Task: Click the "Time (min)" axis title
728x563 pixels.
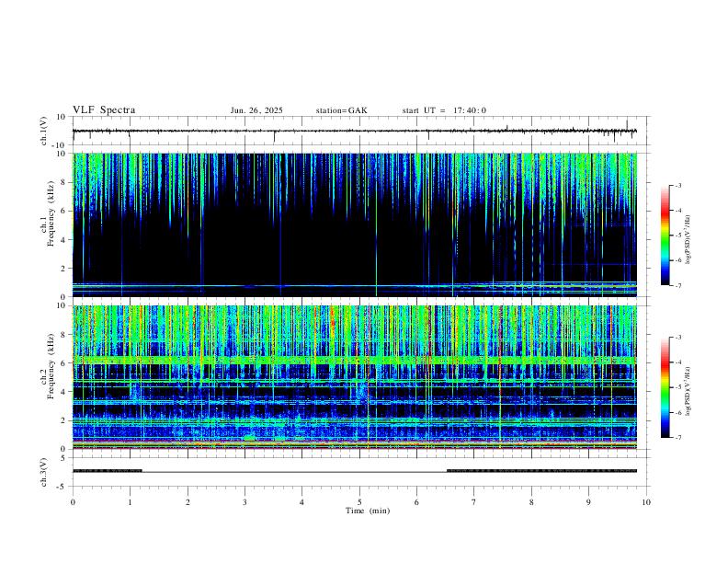Action: 368,511
